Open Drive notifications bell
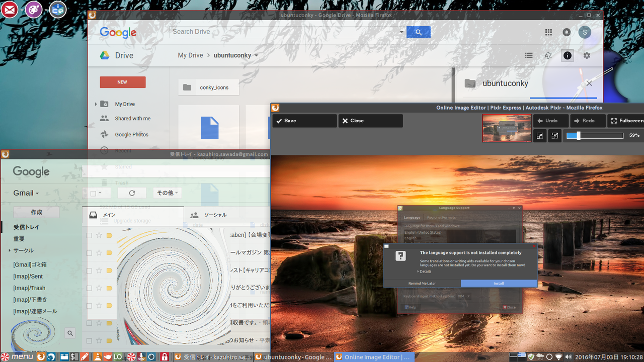This screenshot has width=644, height=362. (567, 32)
